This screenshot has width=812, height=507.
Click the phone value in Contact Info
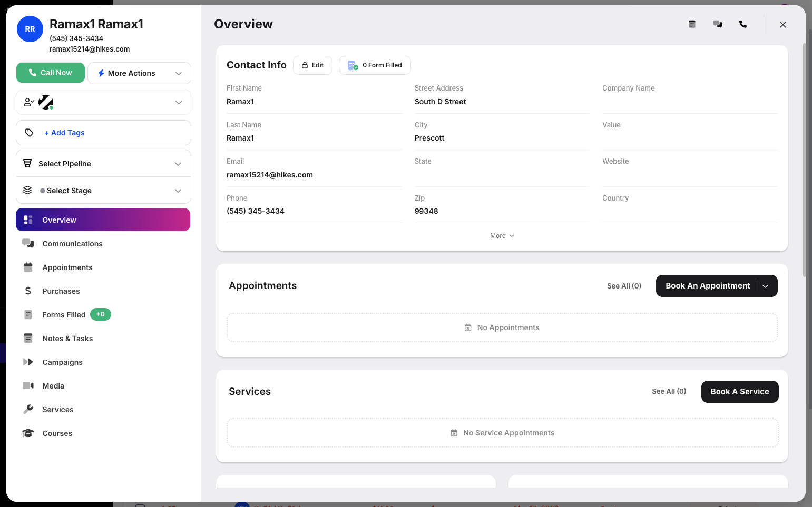coord(256,211)
